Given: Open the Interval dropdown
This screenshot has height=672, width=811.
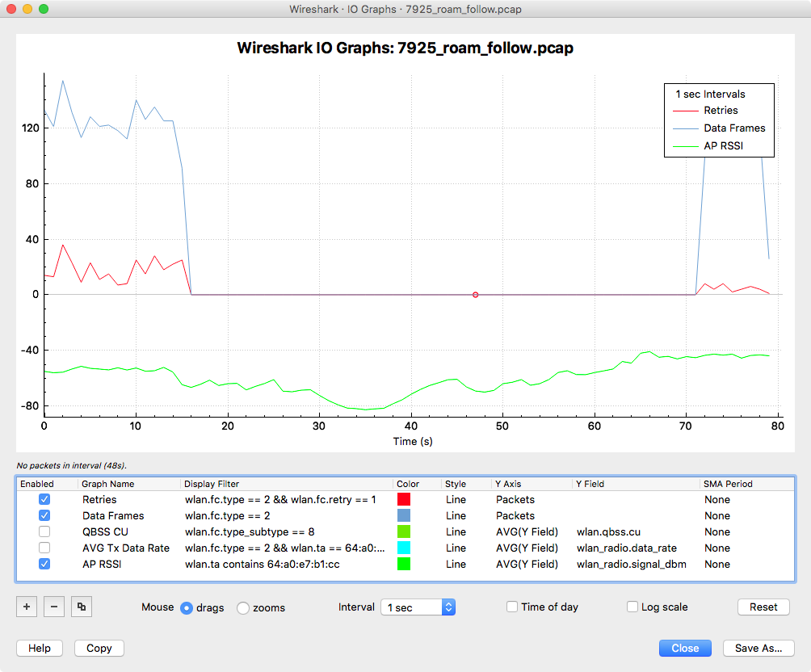Looking at the screenshot, I should (418, 607).
